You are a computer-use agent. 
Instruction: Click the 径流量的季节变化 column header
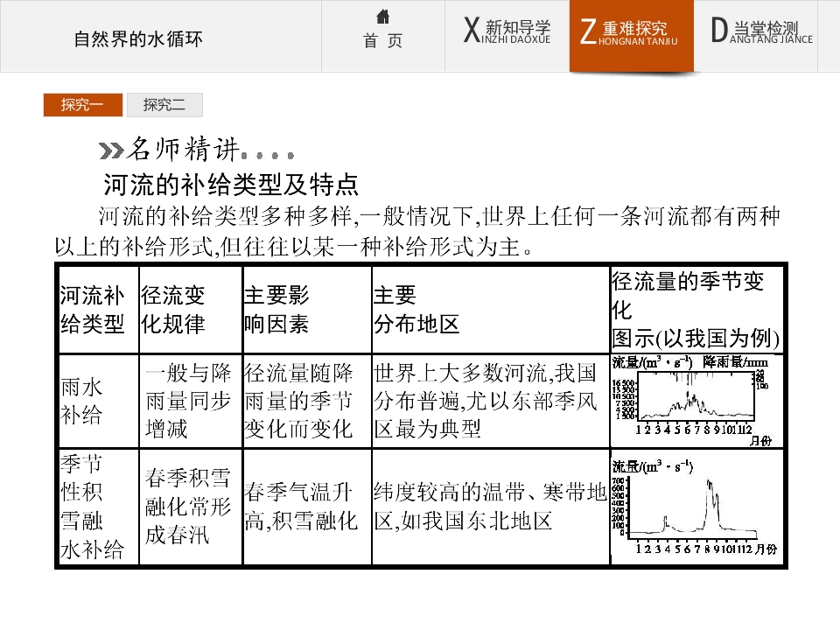coord(696,310)
